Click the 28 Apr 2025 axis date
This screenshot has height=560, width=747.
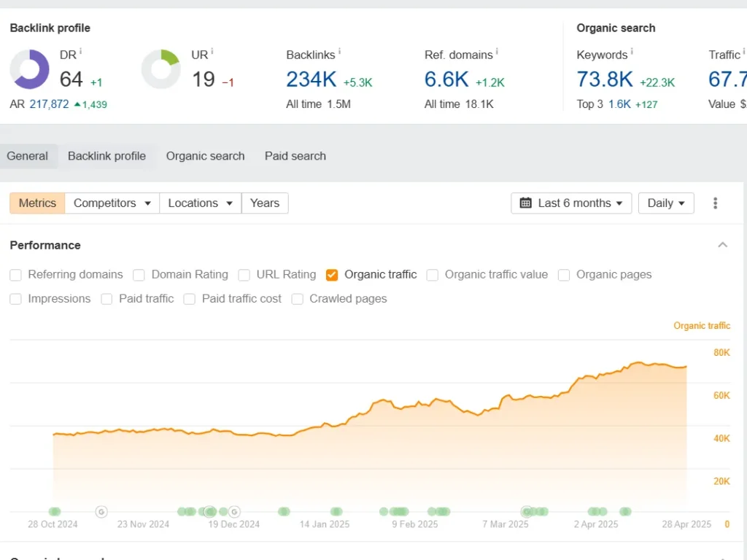686,524
